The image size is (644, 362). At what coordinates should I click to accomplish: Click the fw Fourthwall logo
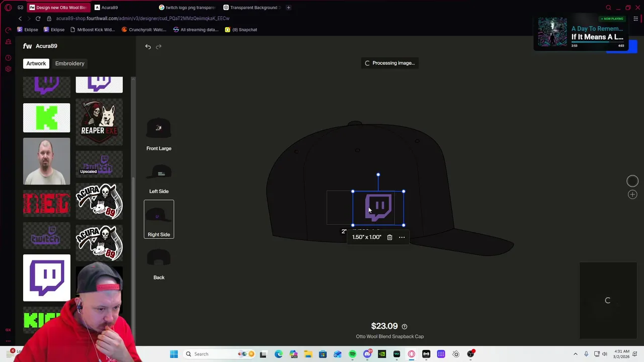[x=27, y=46]
